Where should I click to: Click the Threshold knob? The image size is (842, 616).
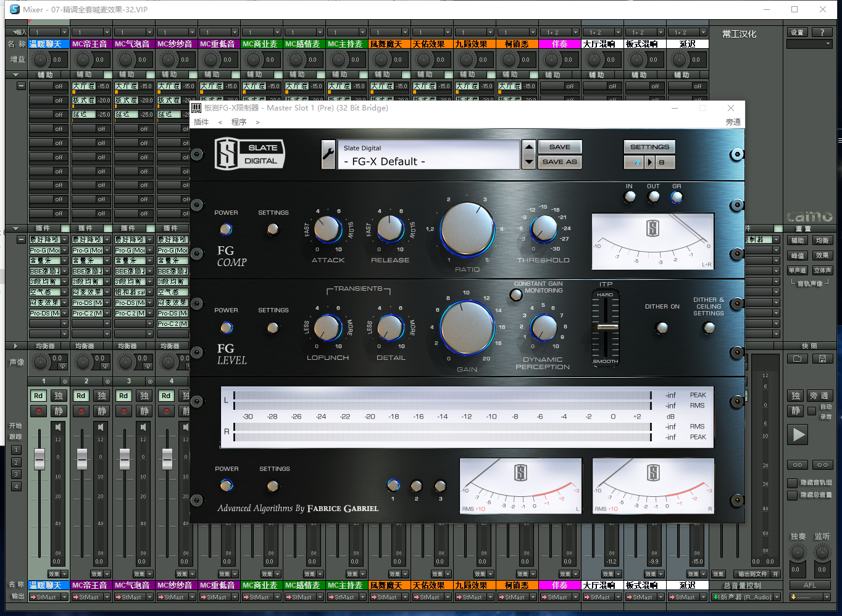pos(544,229)
